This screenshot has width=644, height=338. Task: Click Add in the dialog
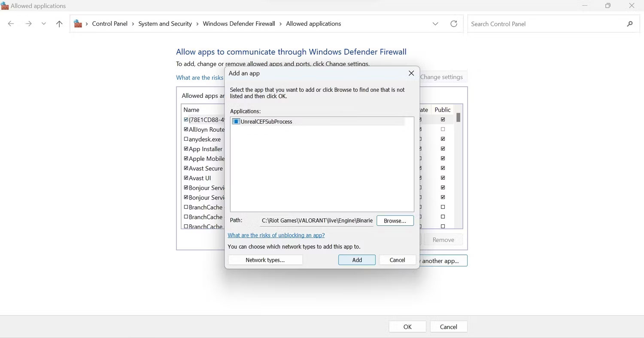pos(357,260)
